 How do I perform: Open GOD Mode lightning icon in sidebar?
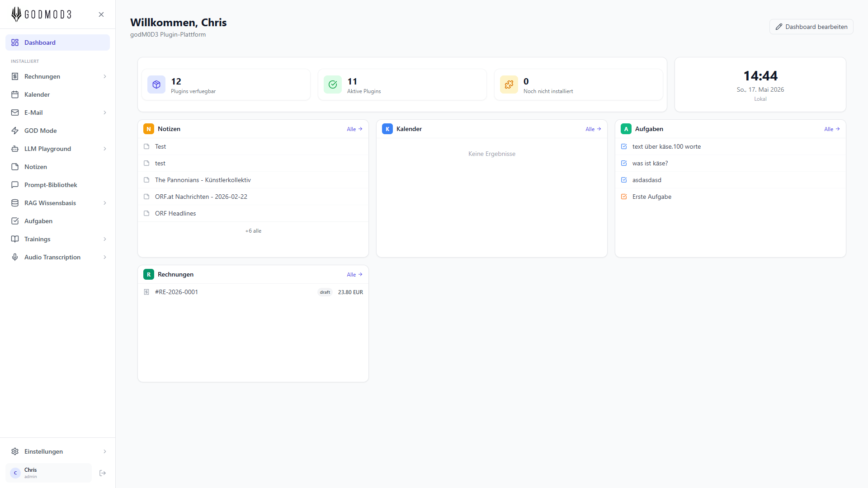[x=15, y=131]
